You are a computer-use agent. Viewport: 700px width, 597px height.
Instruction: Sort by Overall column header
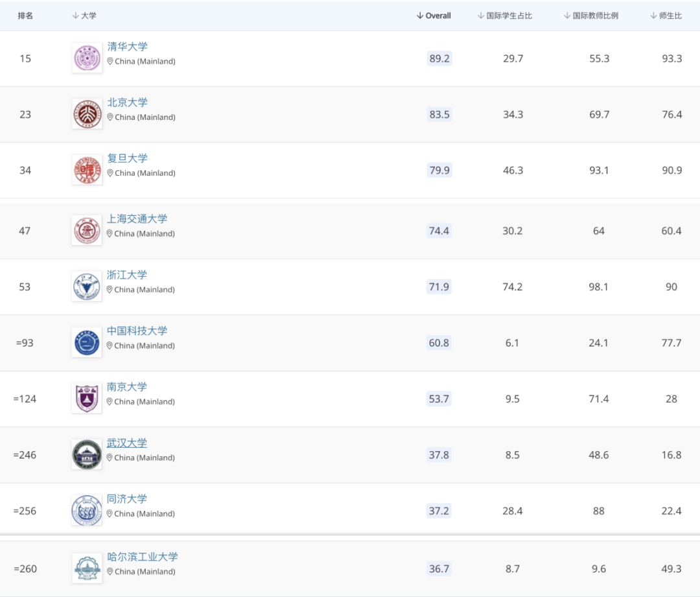tap(434, 16)
